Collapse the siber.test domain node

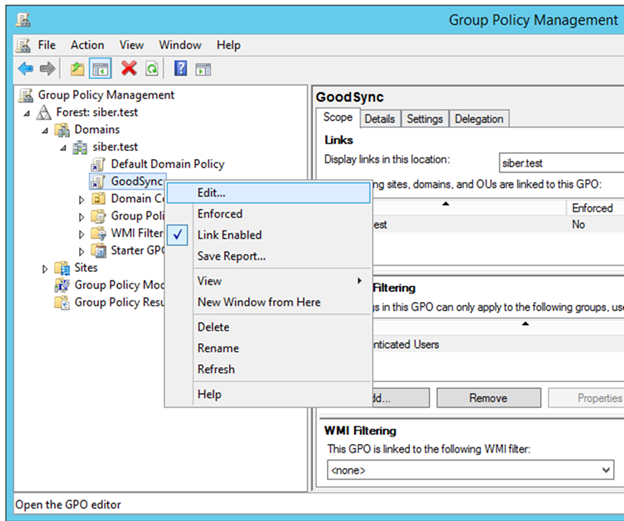[63, 148]
